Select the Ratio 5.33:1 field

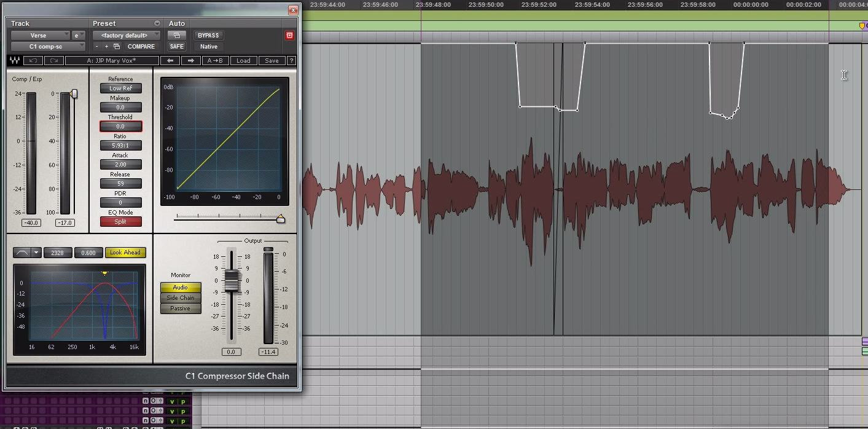point(120,145)
